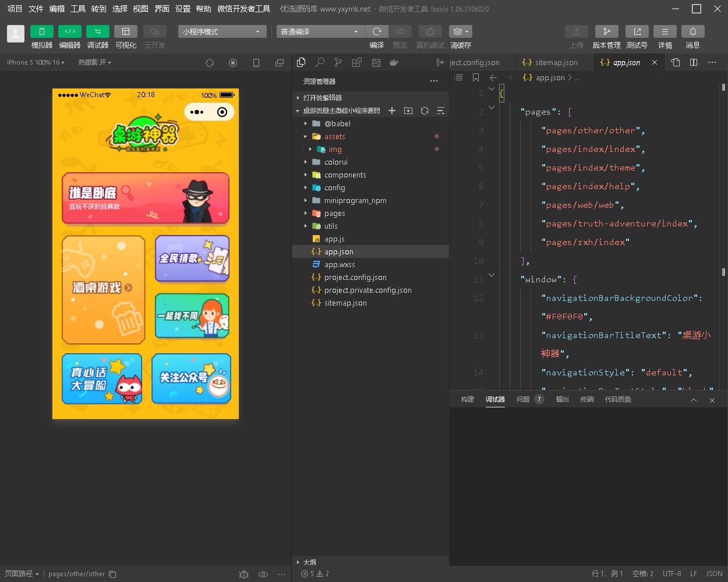Toggle the Editor panel button

coord(70,31)
